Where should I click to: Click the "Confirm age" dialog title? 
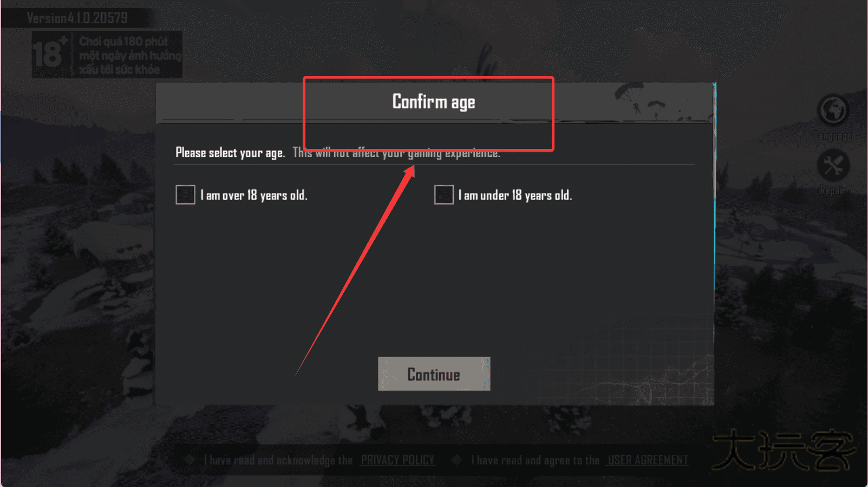tap(434, 102)
